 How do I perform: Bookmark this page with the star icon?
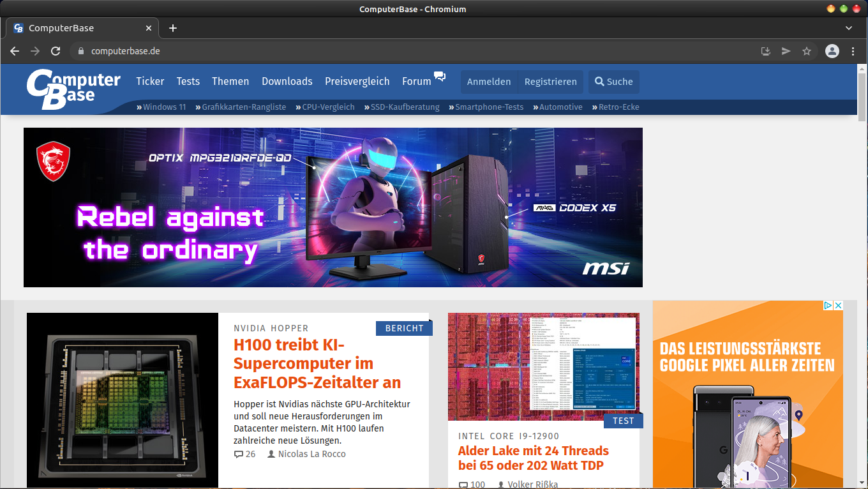[807, 51]
